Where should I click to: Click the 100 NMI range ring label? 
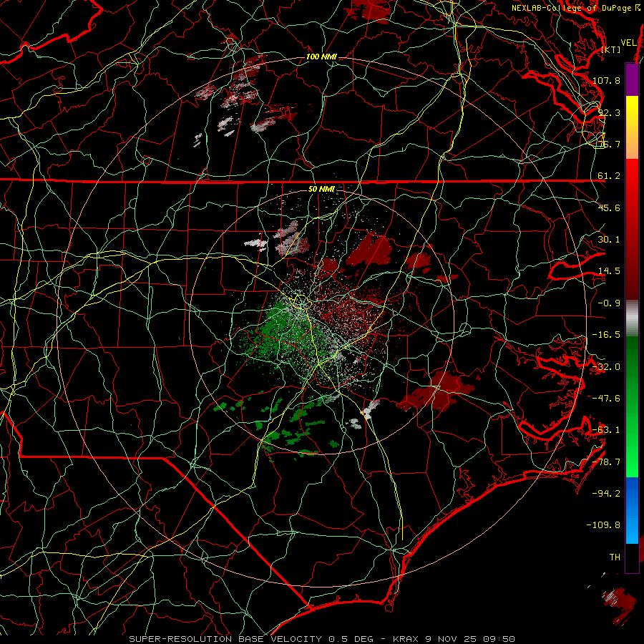321,57
